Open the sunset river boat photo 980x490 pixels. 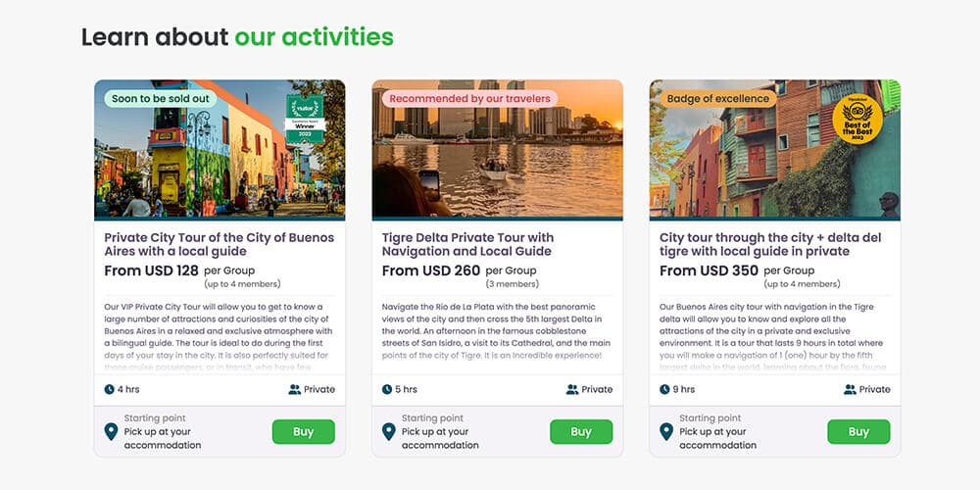click(x=498, y=150)
